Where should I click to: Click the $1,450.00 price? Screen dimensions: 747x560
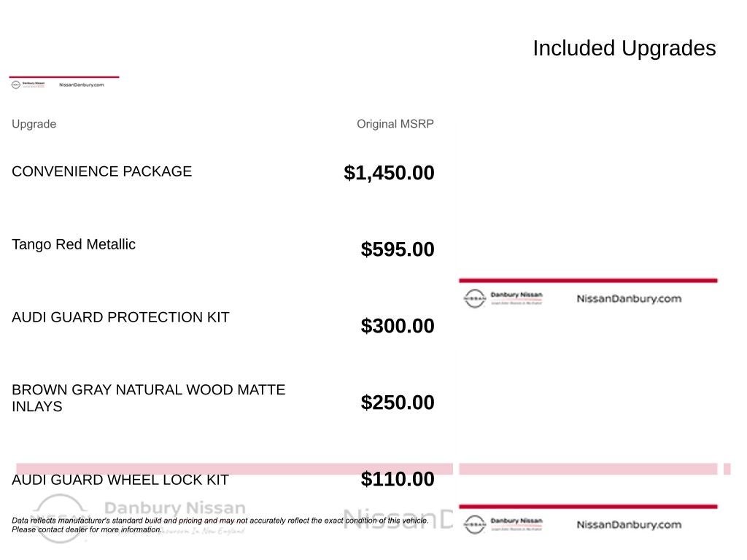pos(389,173)
